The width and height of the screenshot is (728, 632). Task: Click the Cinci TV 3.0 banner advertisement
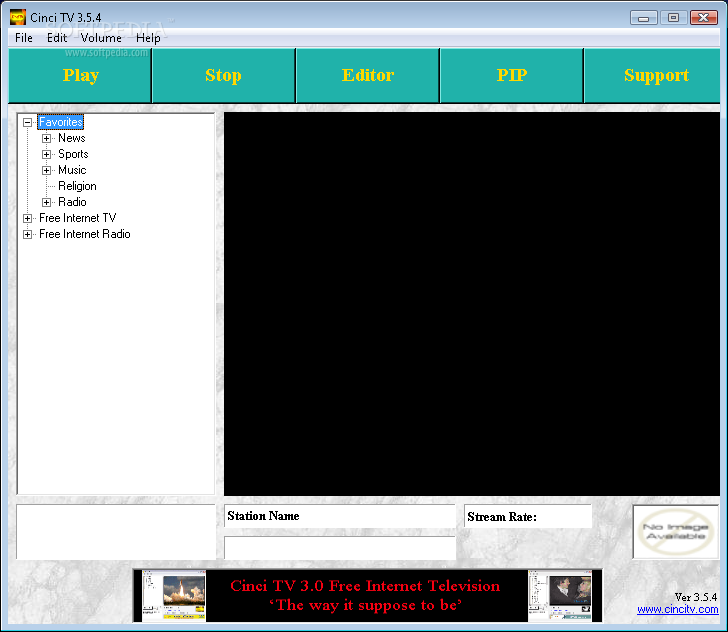pos(367,596)
